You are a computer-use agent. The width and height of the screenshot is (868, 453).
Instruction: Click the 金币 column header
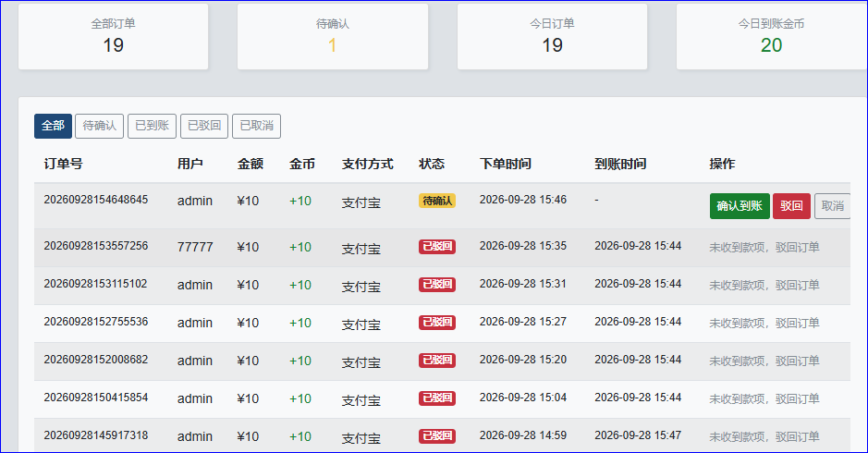pyautogui.click(x=302, y=164)
